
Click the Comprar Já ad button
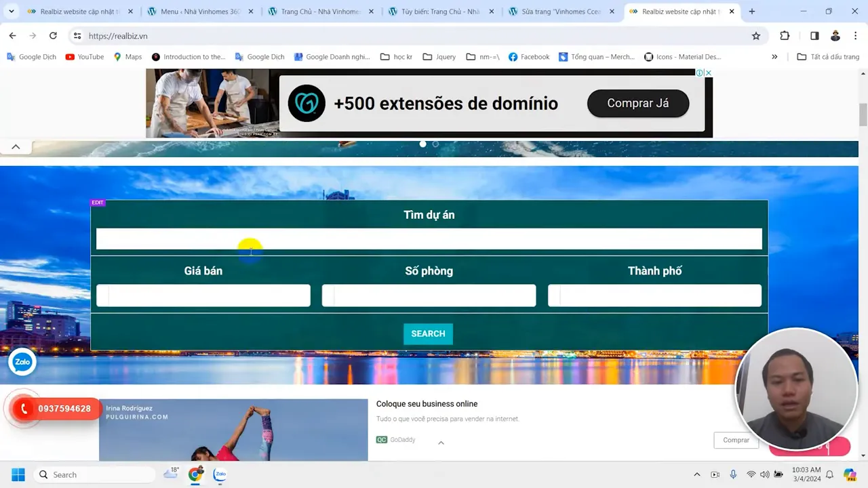coord(637,104)
